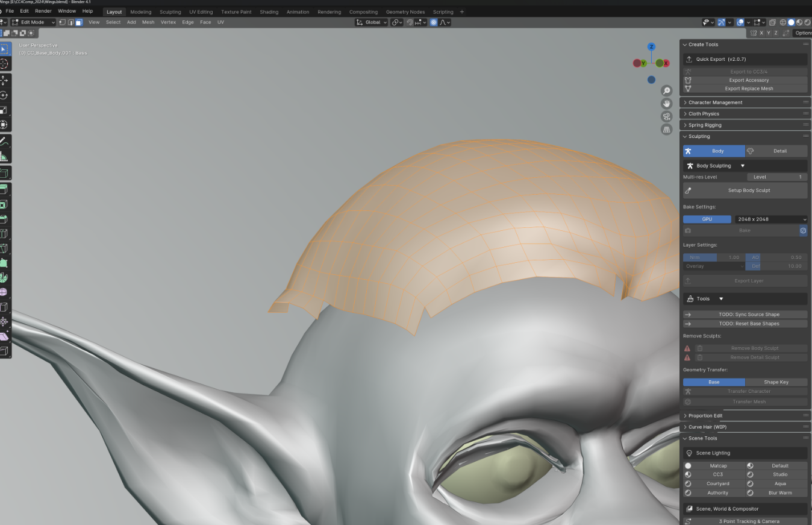812x525 pixels.
Task: Switch to wireframe viewport shading
Action: click(783, 22)
